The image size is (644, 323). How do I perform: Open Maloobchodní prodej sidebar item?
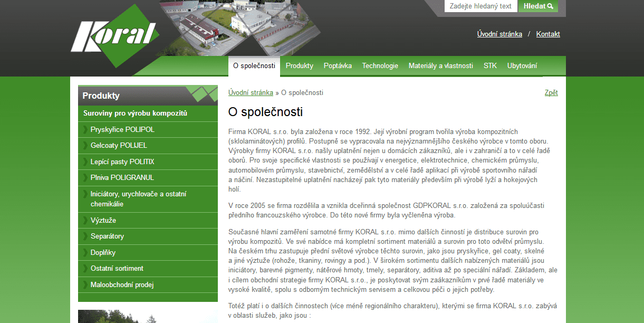point(148,285)
